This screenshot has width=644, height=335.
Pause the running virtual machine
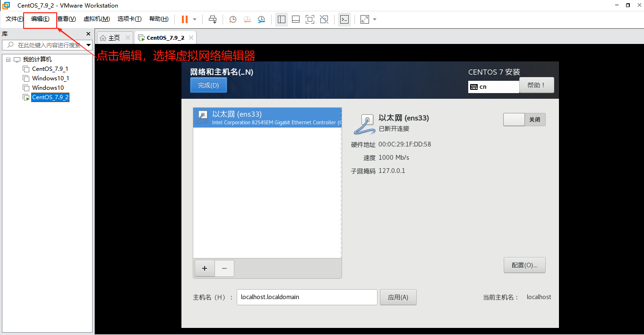click(x=184, y=19)
